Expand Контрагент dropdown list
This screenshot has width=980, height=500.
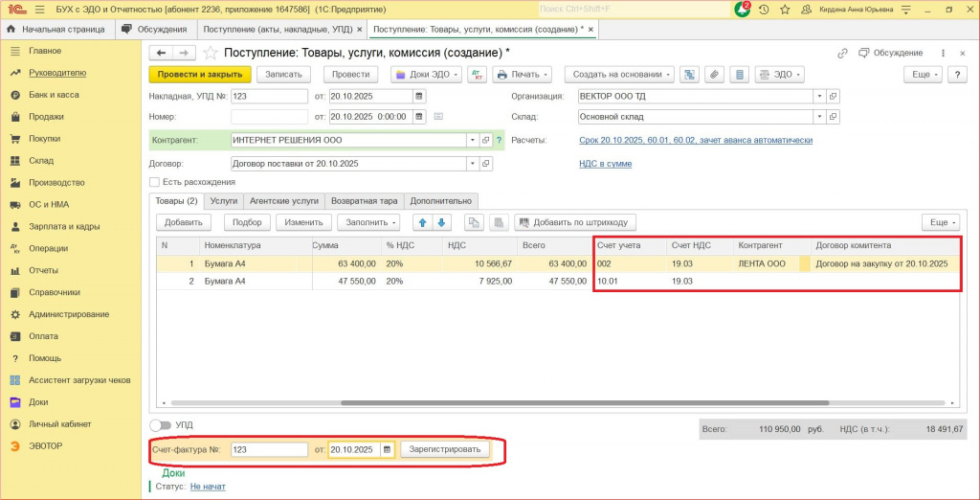(x=473, y=140)
